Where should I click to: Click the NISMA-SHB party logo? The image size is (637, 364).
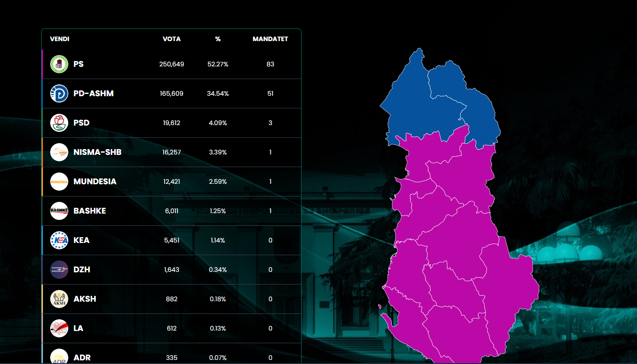coord(59,152)
